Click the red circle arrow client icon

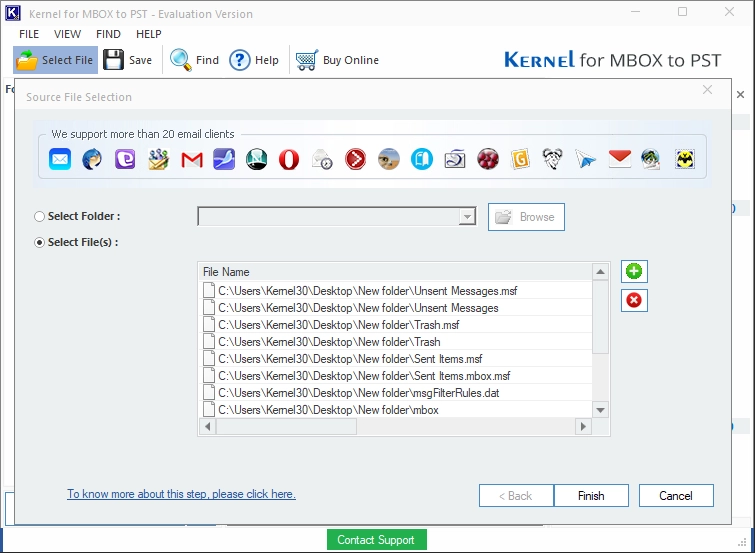(x=355, y=159)
